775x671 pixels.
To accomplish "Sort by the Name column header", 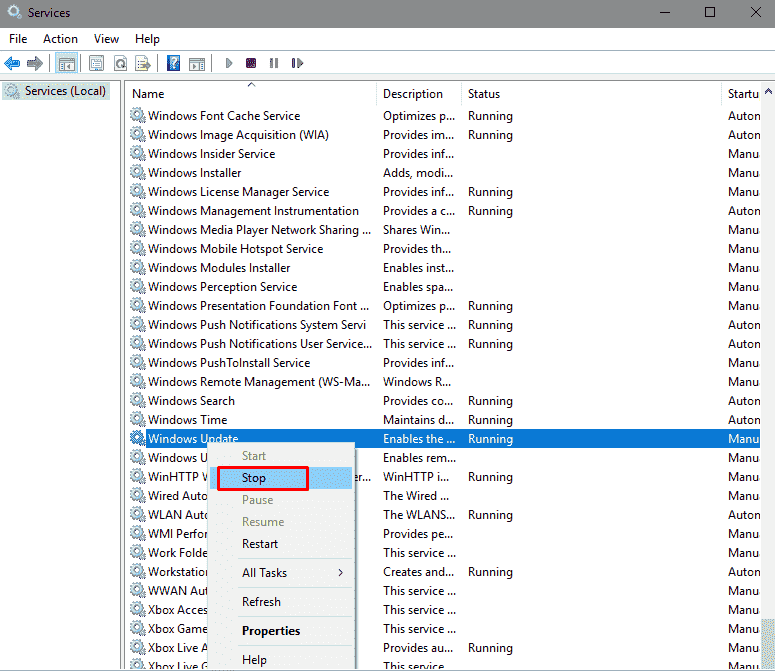I will pyautogui.click(x=252, y=94).
